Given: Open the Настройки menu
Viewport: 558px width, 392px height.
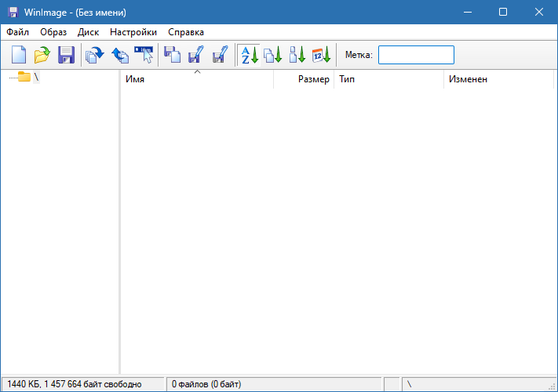Looking at the screenshot, I should (x=133, y=32).
